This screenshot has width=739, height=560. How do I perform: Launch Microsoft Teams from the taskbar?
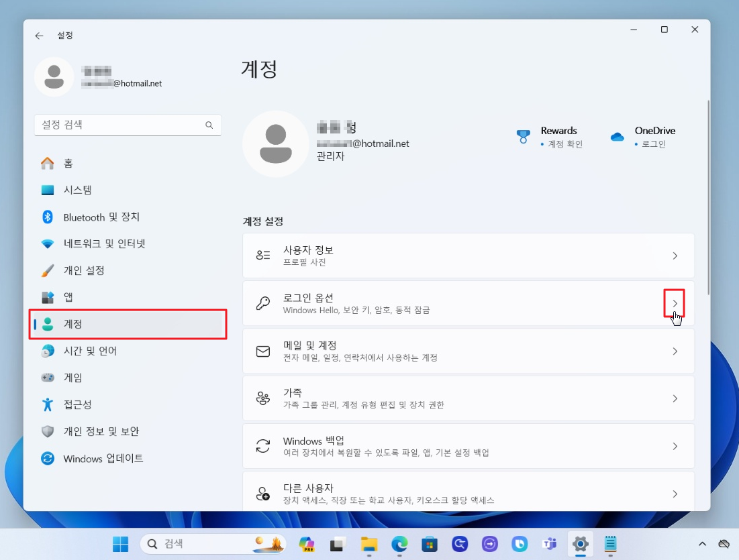tap(550, 545)
